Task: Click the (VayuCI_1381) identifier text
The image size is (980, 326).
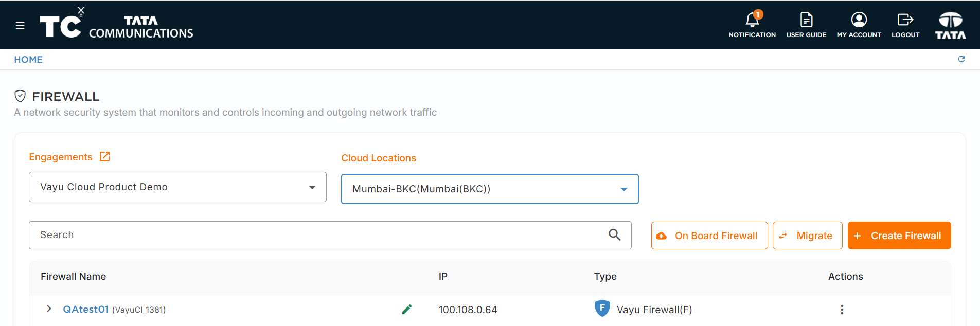Action: 139,310
